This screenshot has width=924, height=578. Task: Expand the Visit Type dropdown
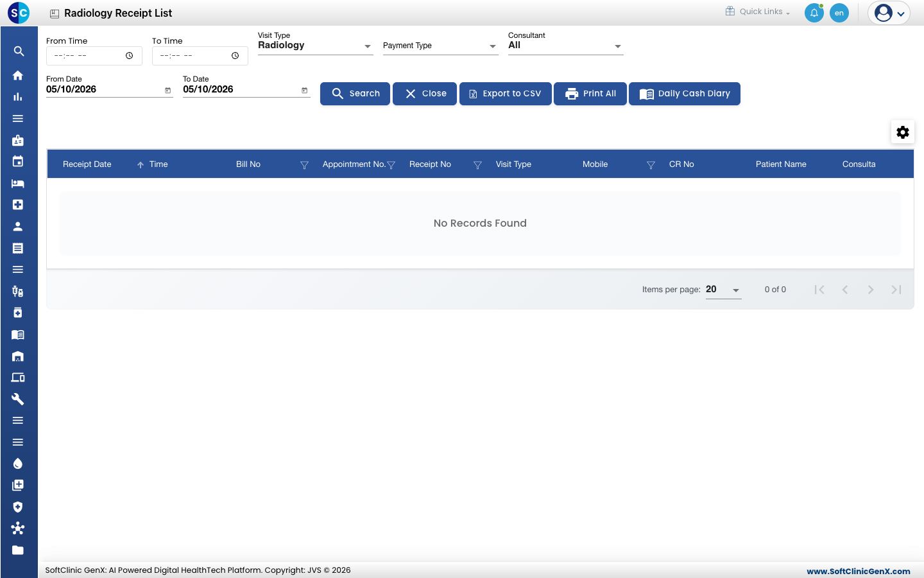[x=315, y=46]
